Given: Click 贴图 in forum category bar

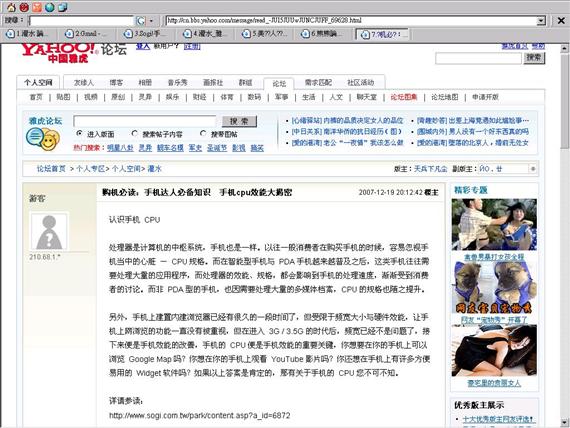Looking at the screenshot, I should pyautogui.click(x=63, y=97).
